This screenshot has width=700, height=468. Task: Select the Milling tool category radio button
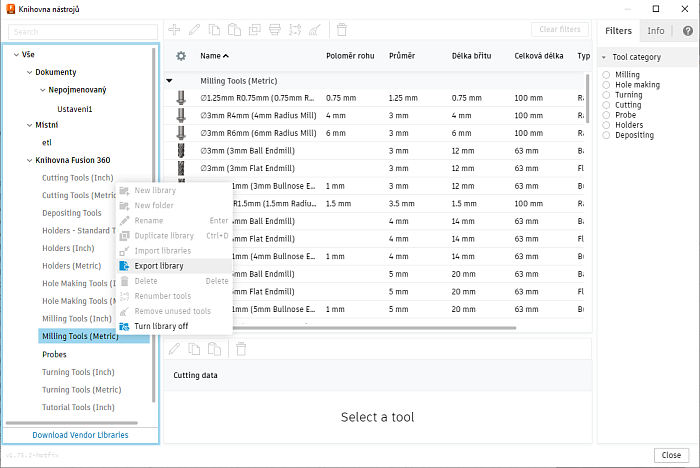pyautogui.click(x=606, y=75)
